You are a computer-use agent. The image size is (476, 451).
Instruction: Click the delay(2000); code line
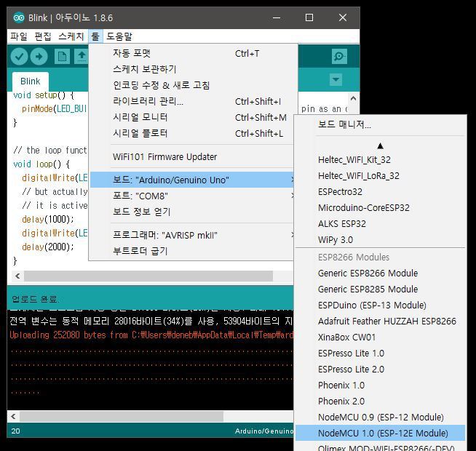(x=47, y=247)
